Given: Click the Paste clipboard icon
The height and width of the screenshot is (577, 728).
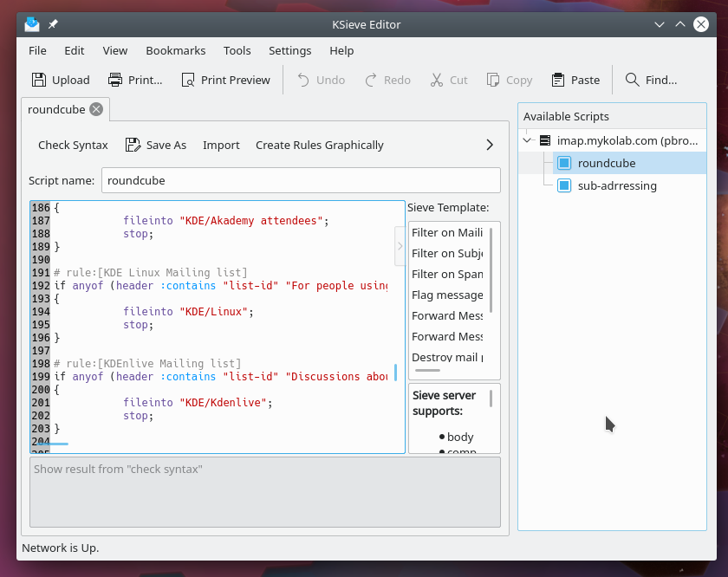Looking at the screenshot, I should tap(558, 80).
